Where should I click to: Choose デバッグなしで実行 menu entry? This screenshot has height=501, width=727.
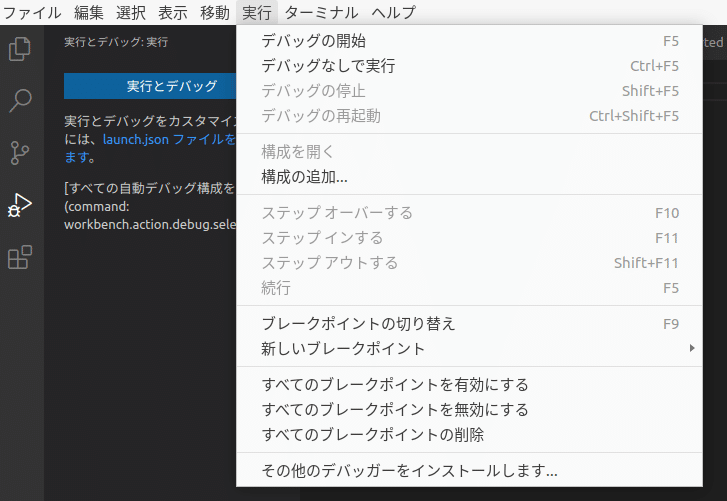coord(469,66)
